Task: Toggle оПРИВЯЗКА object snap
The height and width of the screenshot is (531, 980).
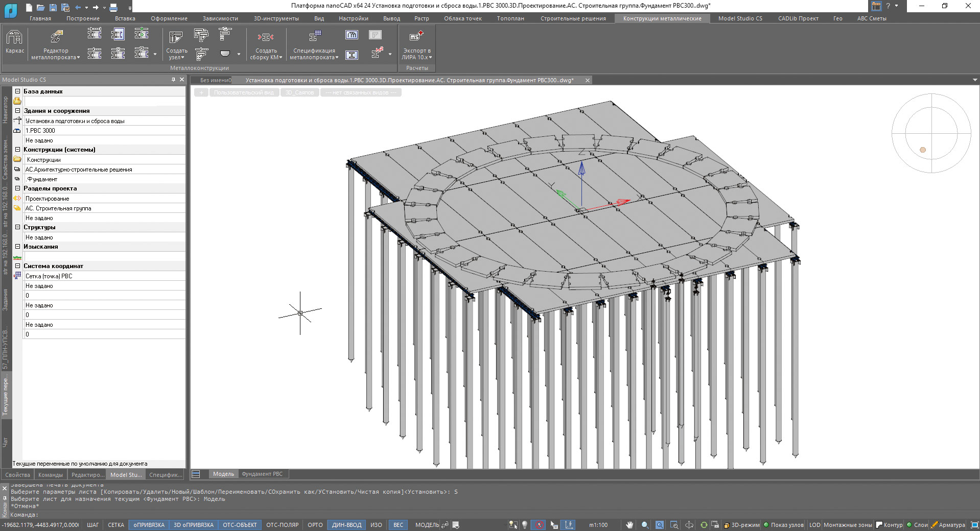Action: (x=149, y=525)
